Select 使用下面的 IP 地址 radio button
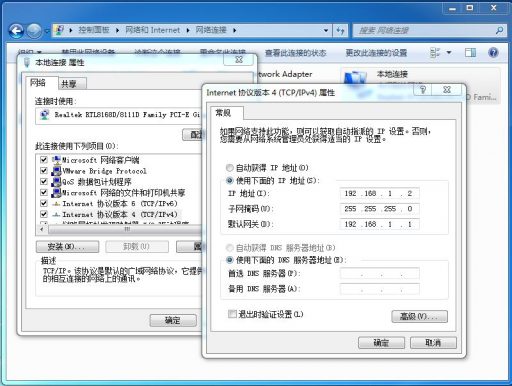512x386 pixels. click(x=229, y=181)
